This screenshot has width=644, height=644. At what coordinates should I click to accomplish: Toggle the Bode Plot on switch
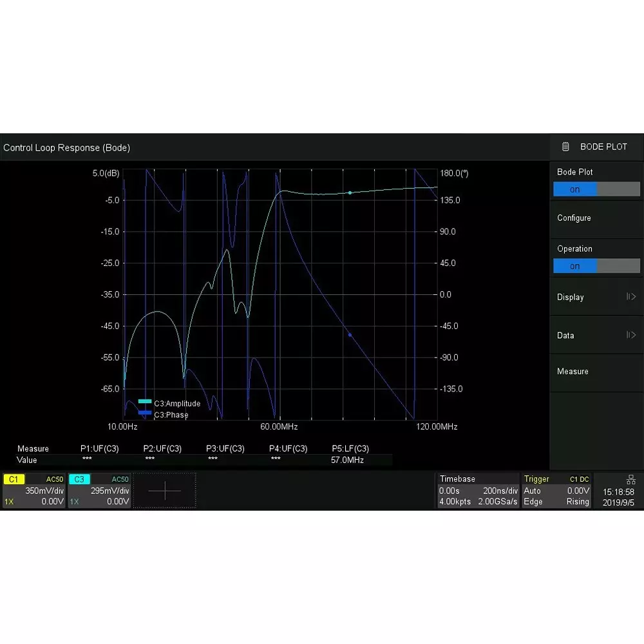click(596, 189)
